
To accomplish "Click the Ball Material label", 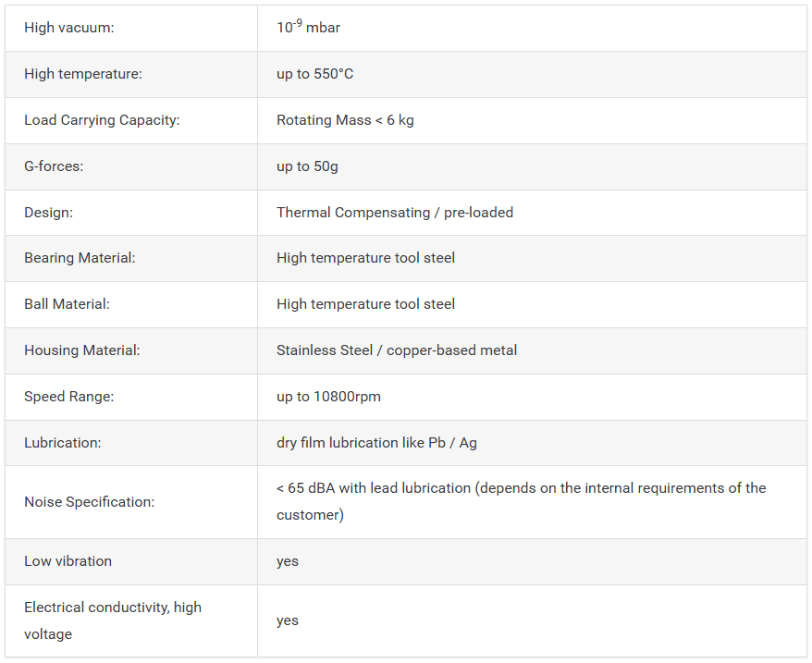I will point(67,304).
